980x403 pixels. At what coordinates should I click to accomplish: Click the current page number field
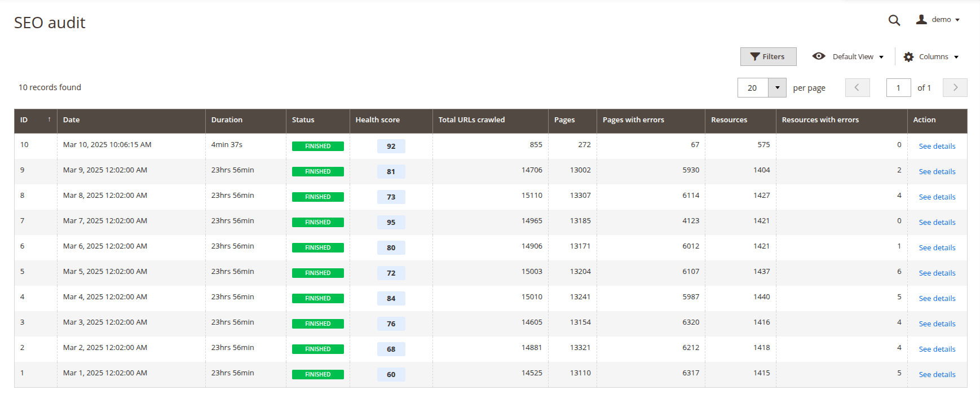[898, 87]
